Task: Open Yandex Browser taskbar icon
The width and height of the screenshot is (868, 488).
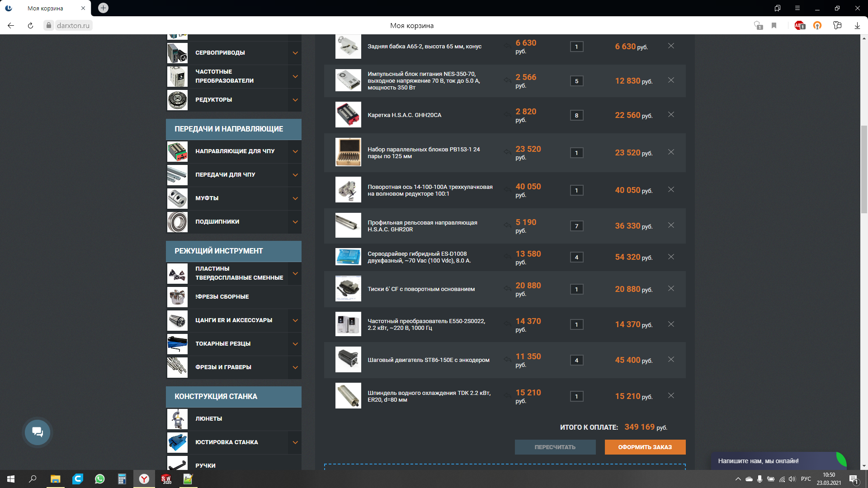Action: (x=144, y=479)
